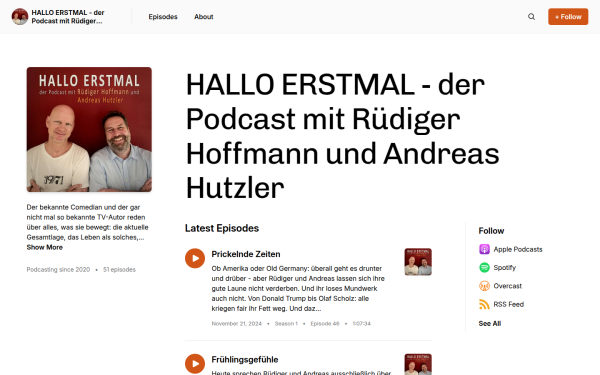Open the About menu item
600x375 pixels.
point(204,17)
